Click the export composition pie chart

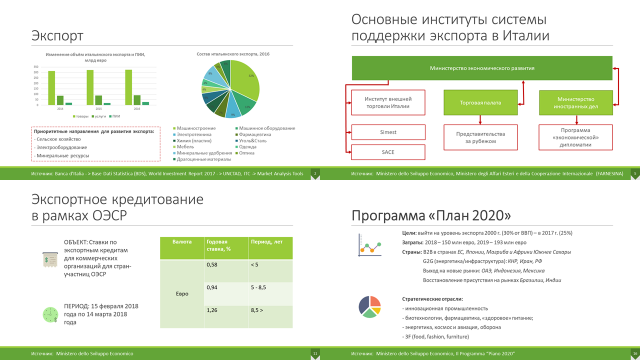231,89
